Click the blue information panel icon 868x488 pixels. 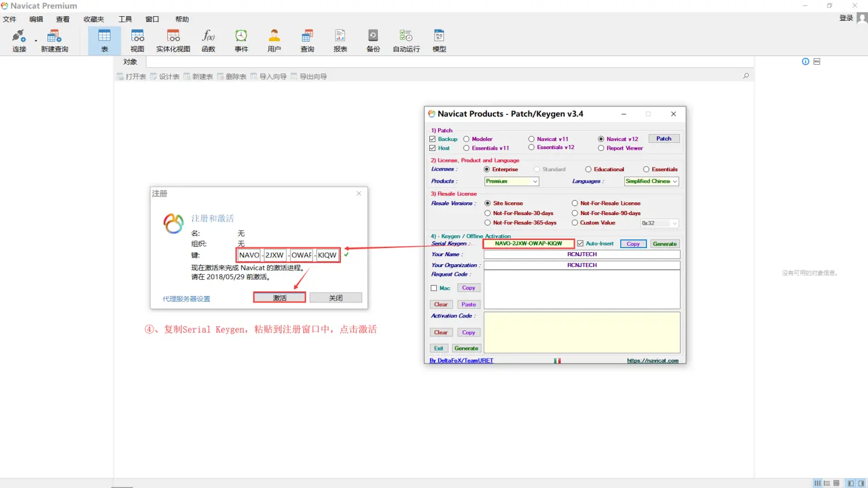pyautogui.click(x=806, y=61)
